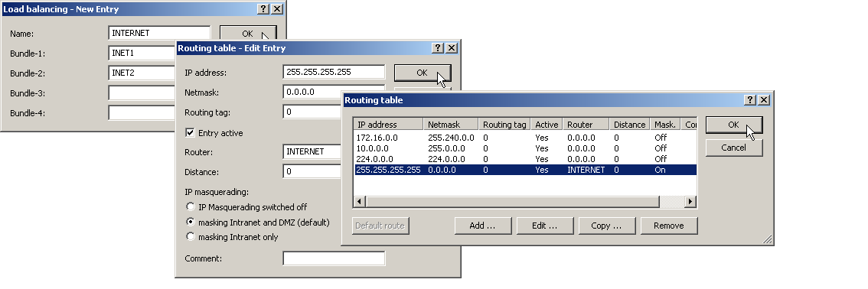This screenshot has width=868, height=289.
Task: Select masking Intranet only option
Action: coord(191,236)
